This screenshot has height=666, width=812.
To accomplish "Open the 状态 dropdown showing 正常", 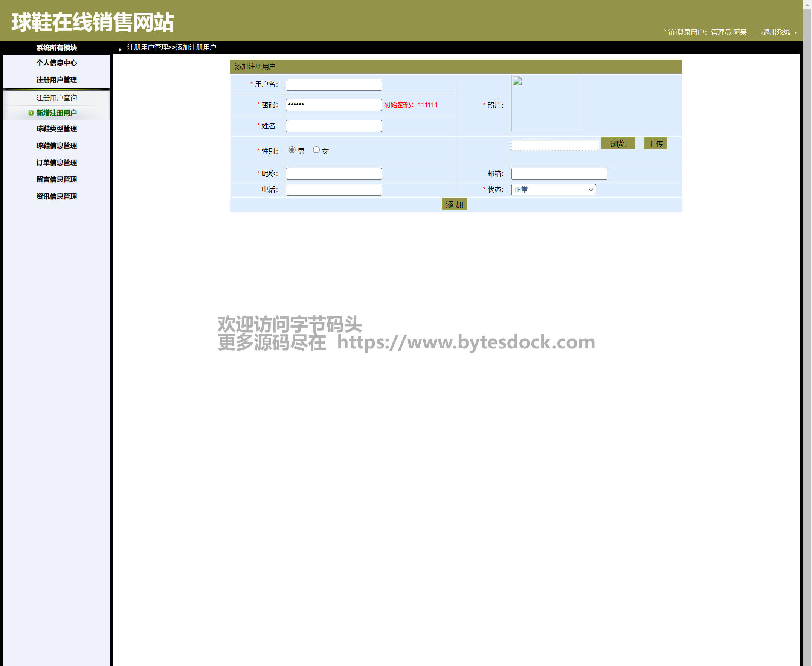I will point(553,190).
